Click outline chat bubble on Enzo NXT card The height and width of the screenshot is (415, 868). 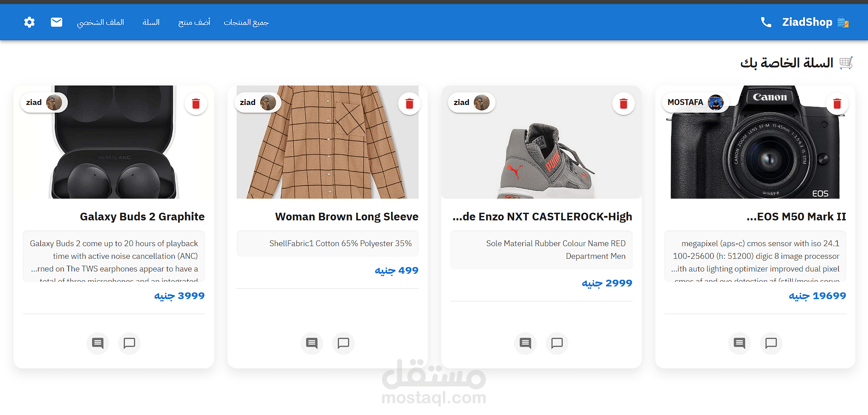pos(557,343)
